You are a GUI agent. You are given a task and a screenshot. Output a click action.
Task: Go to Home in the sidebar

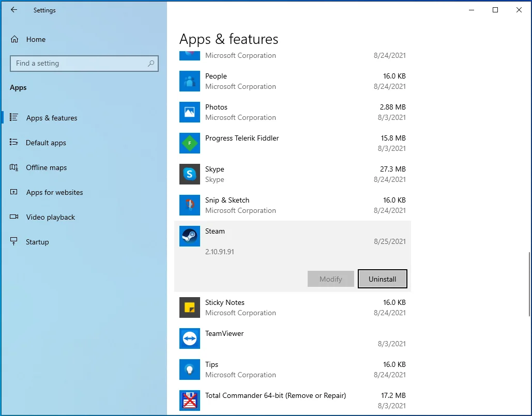coord(36,39)
